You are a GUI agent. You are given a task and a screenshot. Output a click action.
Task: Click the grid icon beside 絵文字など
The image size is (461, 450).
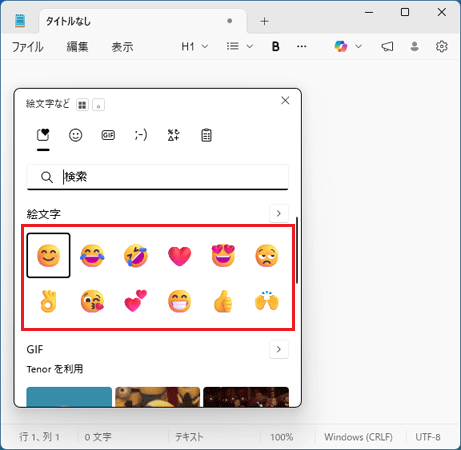click(x=82, y=105)
